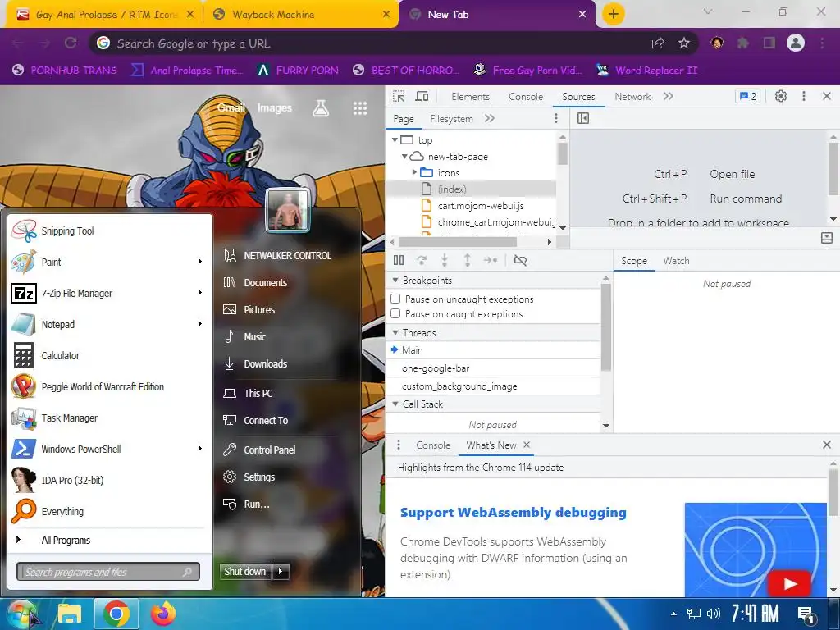840x630 pixels.
Task: Toggle the Chrome side panel icon
Action: coord(769,43)
